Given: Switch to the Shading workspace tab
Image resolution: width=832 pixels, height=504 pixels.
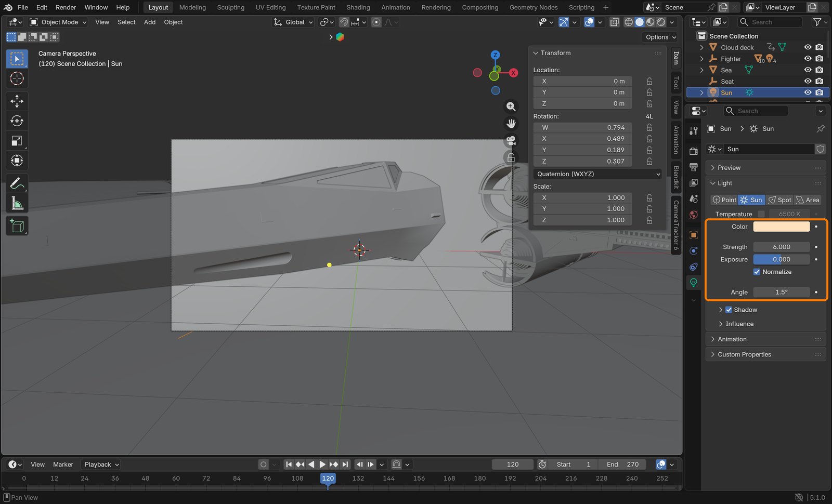Looking at the screenshot, I should (x=358, y=7).
